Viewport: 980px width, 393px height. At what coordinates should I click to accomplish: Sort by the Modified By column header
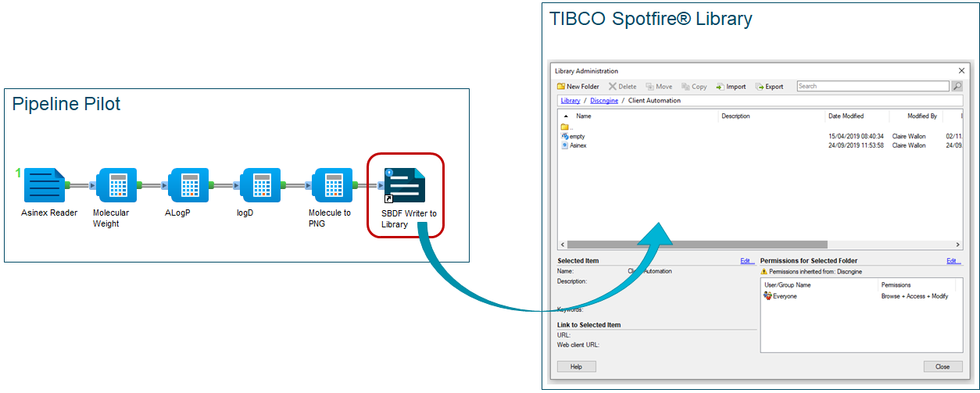[922, 116]
